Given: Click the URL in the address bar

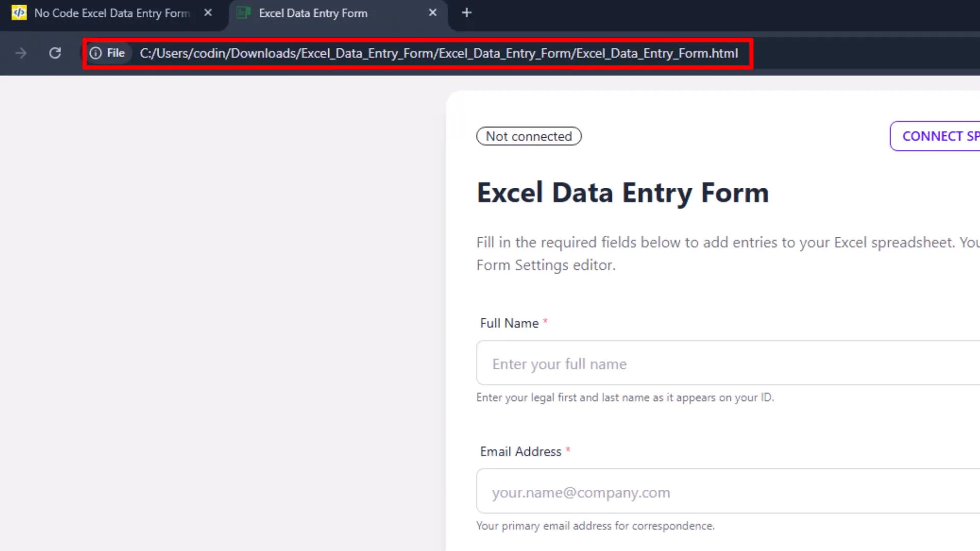Looking at the screenshot, I should point(439,53).
